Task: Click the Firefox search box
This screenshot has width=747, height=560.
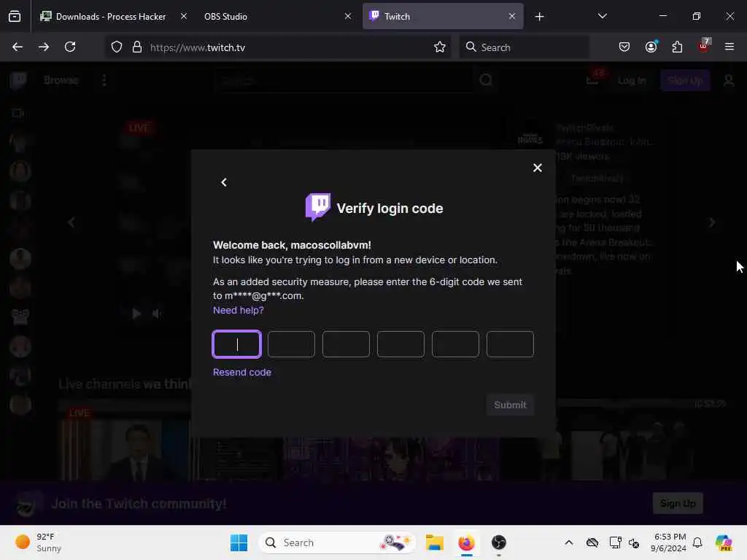Action: [524, 47]
